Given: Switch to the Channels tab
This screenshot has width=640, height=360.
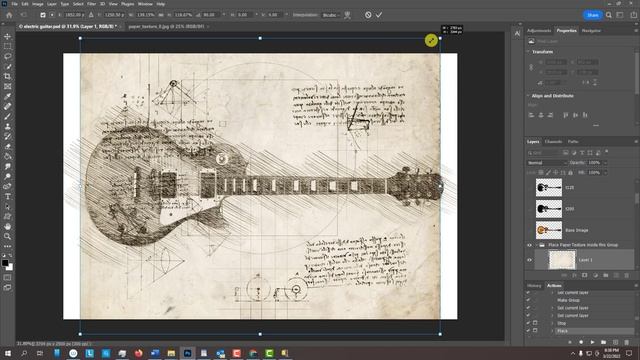Looking at the screenshot, I should (x=553, y=142).
